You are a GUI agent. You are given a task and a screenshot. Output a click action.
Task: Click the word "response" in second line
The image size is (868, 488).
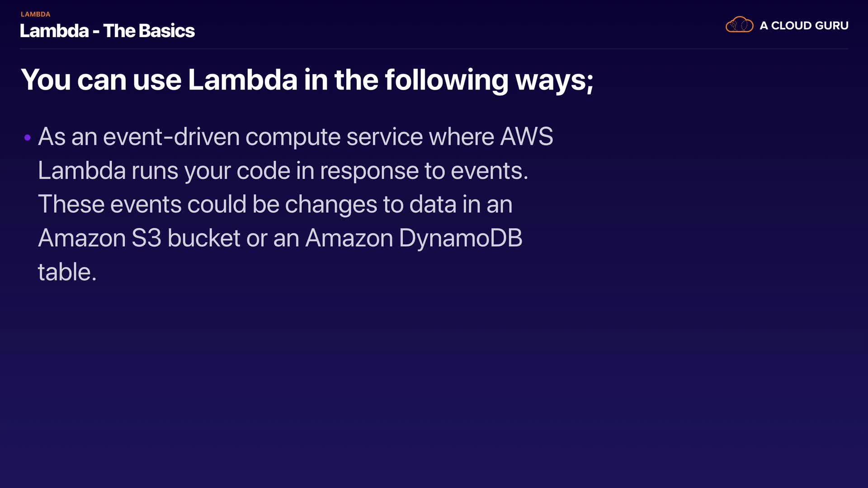coord(369,171)
